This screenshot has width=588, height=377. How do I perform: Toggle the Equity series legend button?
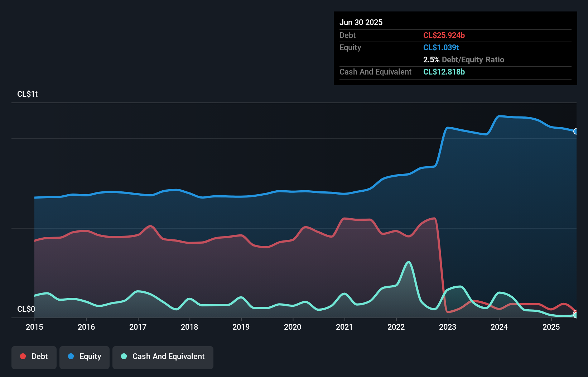point(85,357)
